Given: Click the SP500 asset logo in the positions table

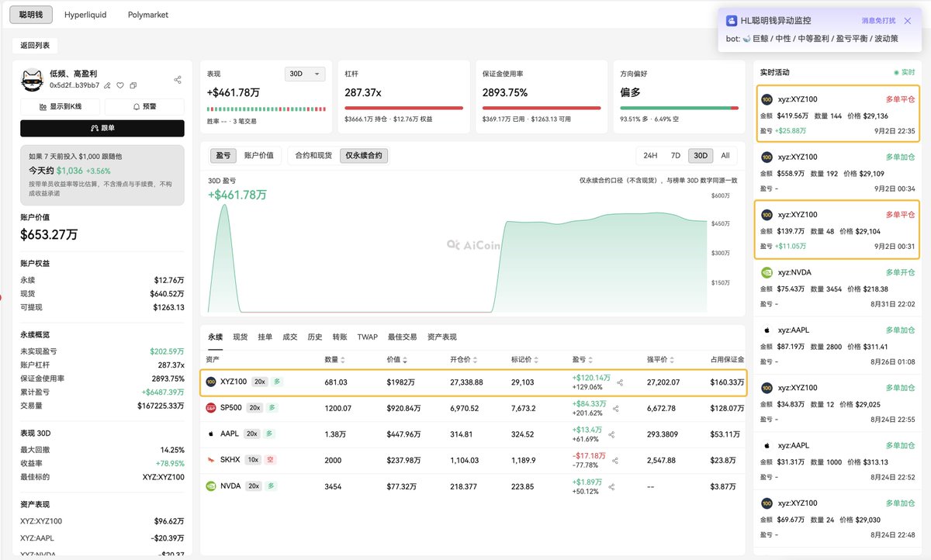Looking at the screenshot, I should point(211,408).
